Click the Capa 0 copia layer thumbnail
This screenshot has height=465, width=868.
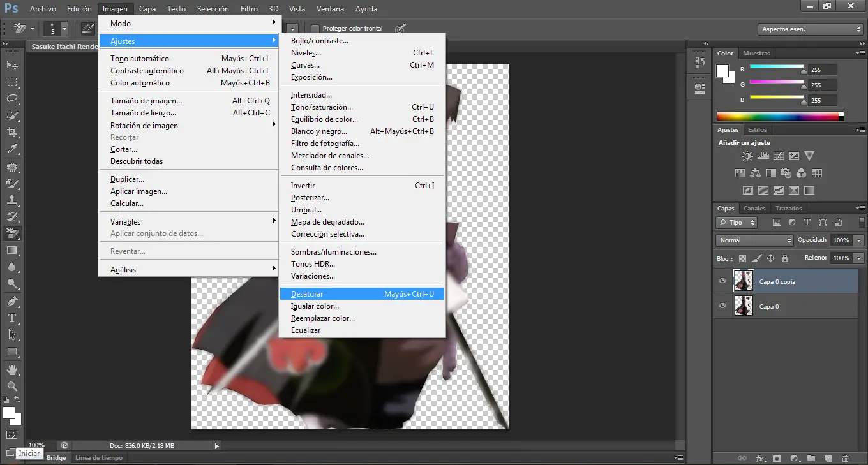coord(744,281)
